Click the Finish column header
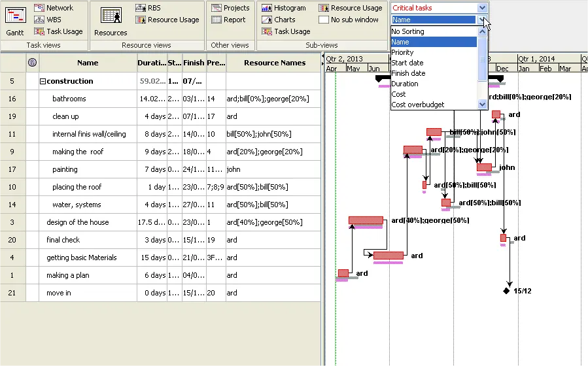Viewport: 588px width, 366px height. point(194,63)
